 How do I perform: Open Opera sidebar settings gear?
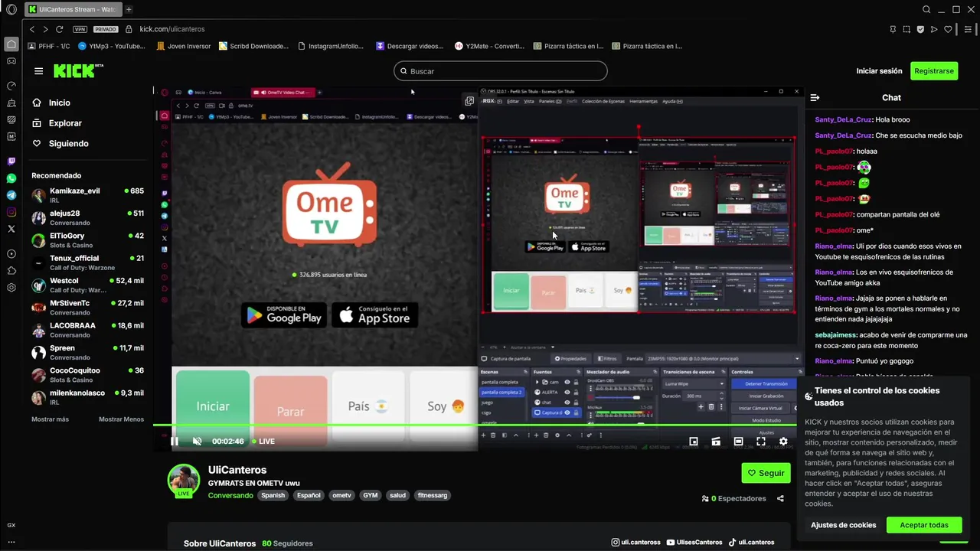pos(11,288)
